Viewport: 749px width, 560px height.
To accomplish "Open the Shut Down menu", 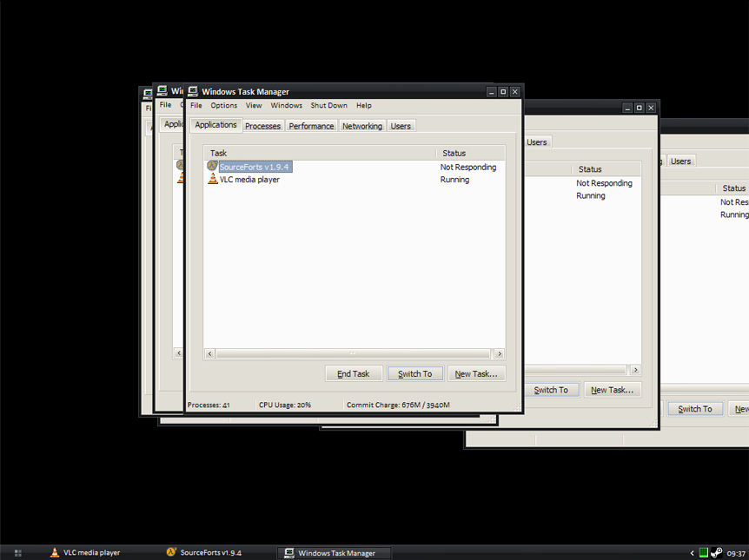I will tap(328, 105).
